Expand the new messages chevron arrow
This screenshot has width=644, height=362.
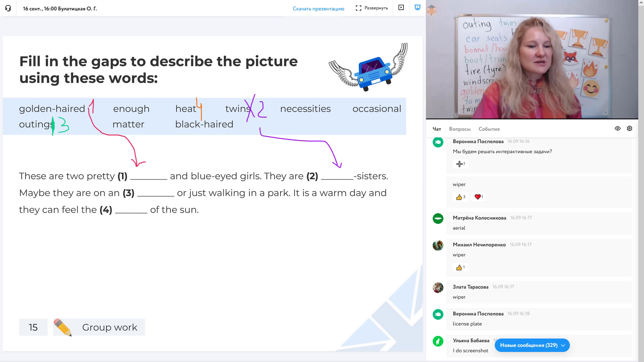click(563, 345)
